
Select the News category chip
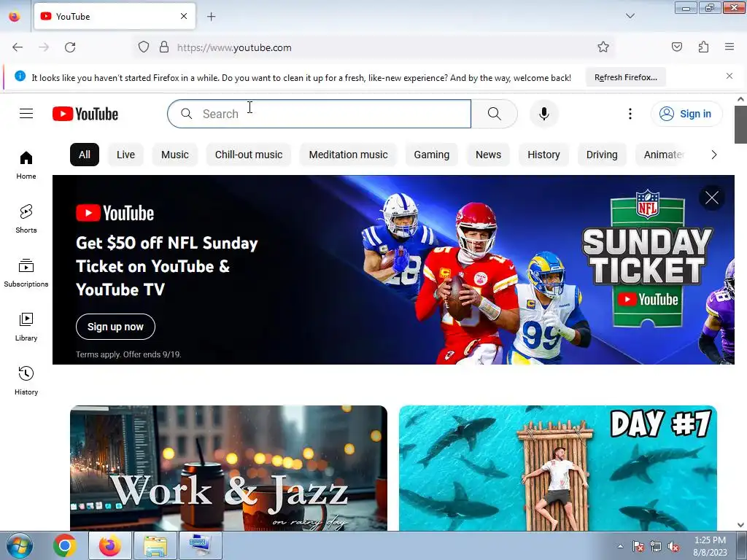coord(488,155)
